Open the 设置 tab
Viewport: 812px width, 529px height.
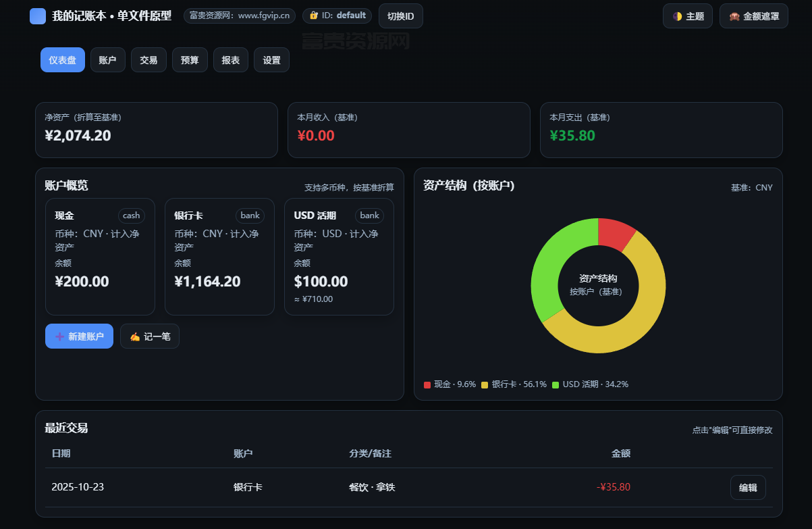tap(271, 60)
